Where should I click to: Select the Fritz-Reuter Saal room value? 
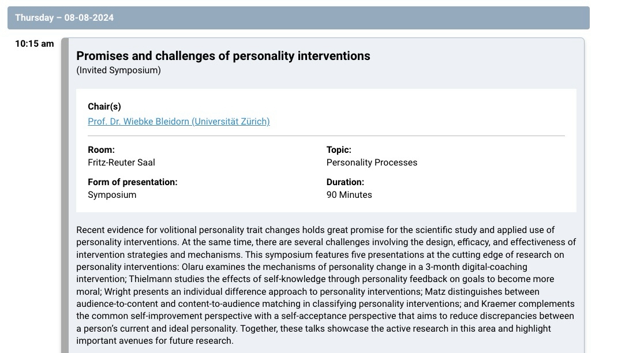(121, 163)
